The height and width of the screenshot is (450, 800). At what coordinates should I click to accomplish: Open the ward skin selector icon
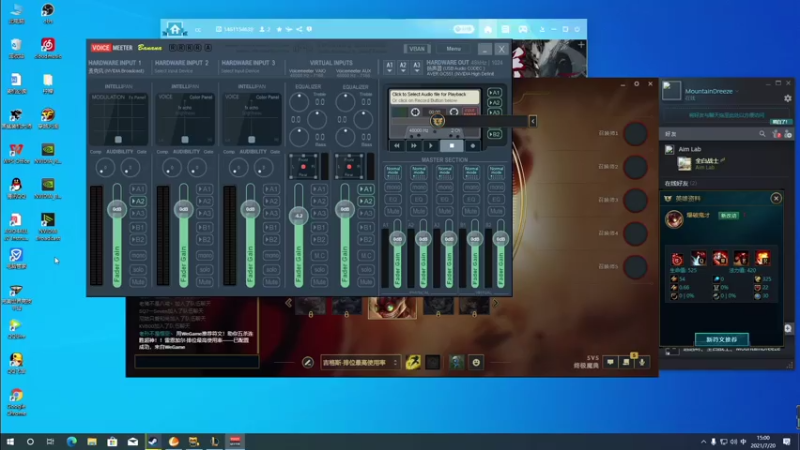point(457,362)
